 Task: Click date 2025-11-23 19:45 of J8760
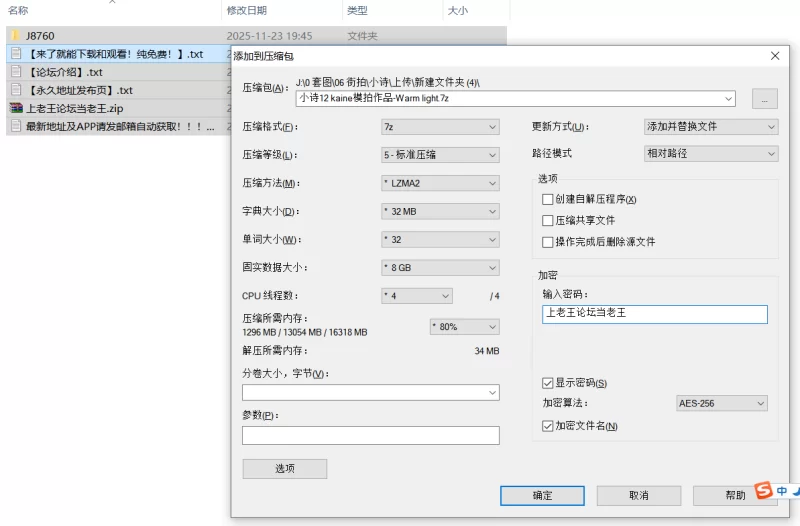[269, 36]
